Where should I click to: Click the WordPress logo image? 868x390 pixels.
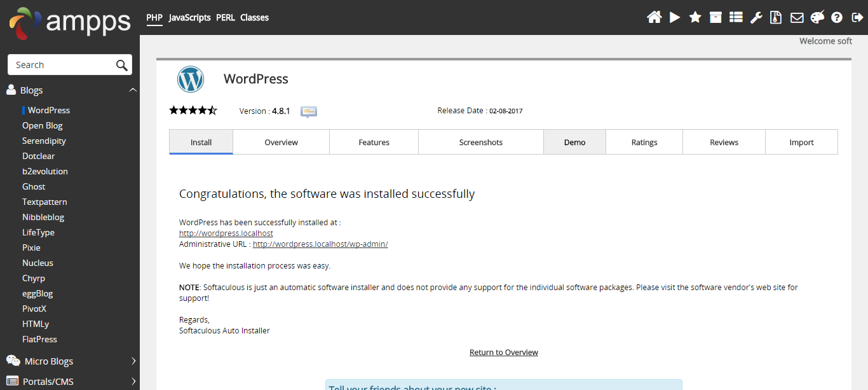(x=191, y=80)
